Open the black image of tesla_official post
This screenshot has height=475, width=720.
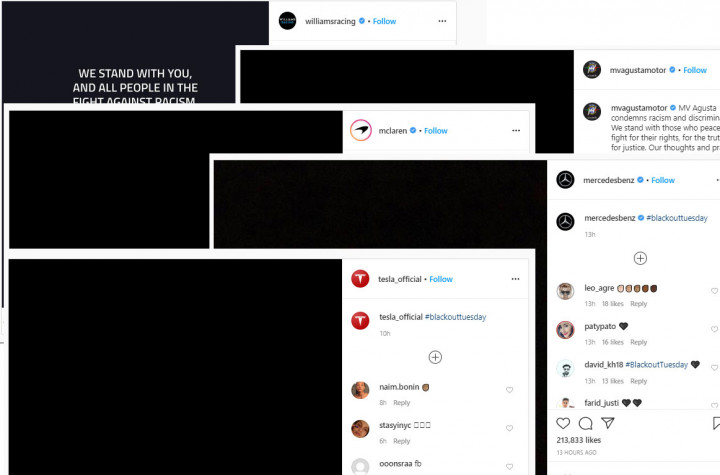175,367
